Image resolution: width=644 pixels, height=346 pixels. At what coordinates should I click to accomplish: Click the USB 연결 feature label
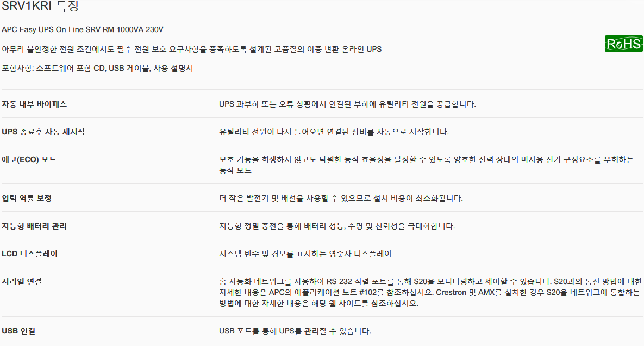[x=18, y=331]
